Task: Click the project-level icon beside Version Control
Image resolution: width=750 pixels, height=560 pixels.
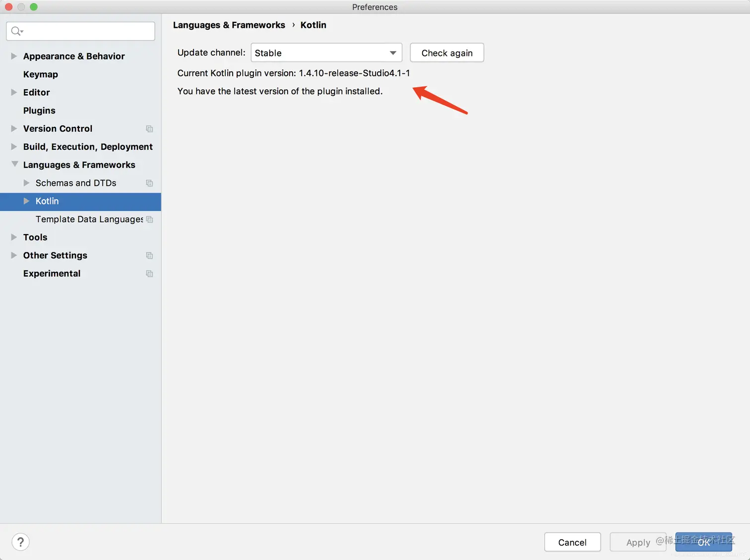Action: [x=149, y=129]
